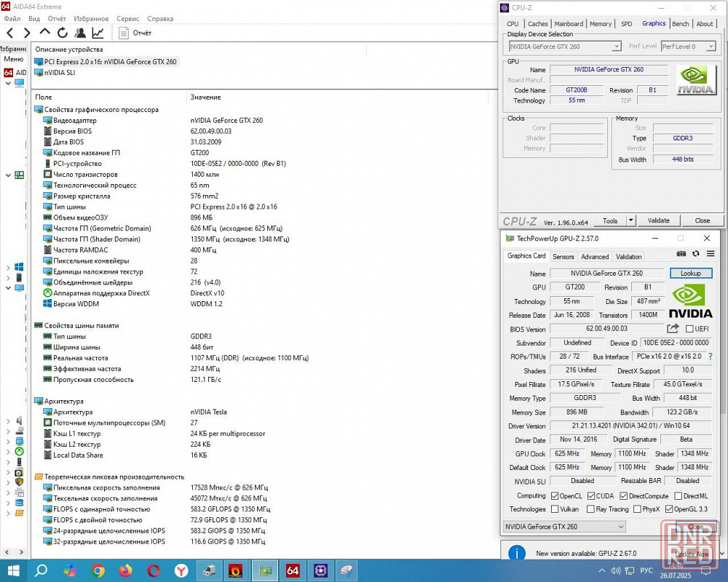Viewport: 728px width, 582px height.
Task: Toggle DirectCompute checkbox
Action: point(624,496)
